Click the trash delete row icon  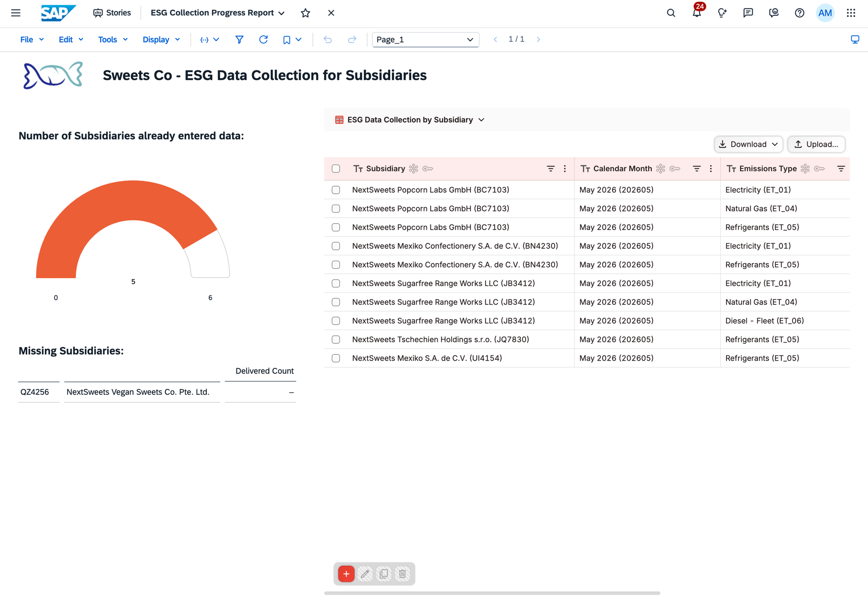pos(402,574)
